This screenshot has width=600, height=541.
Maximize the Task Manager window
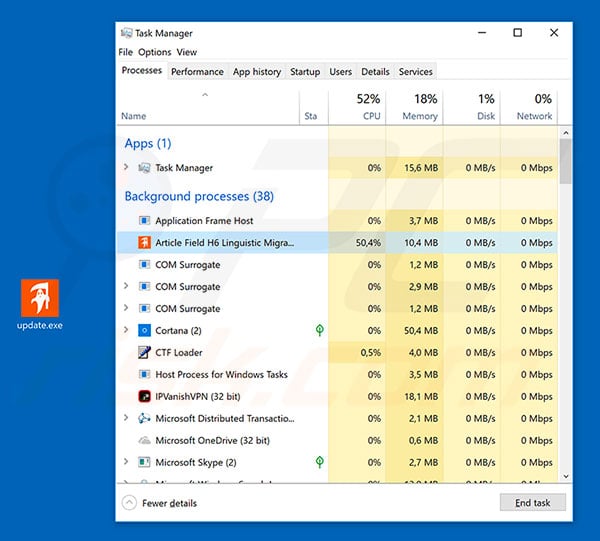517,33
